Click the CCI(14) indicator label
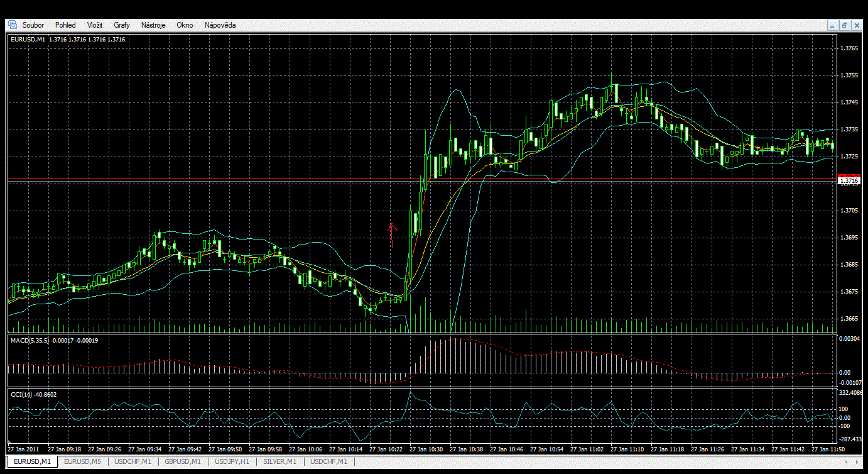Screen dimensions: 868x474 [23, 394]
